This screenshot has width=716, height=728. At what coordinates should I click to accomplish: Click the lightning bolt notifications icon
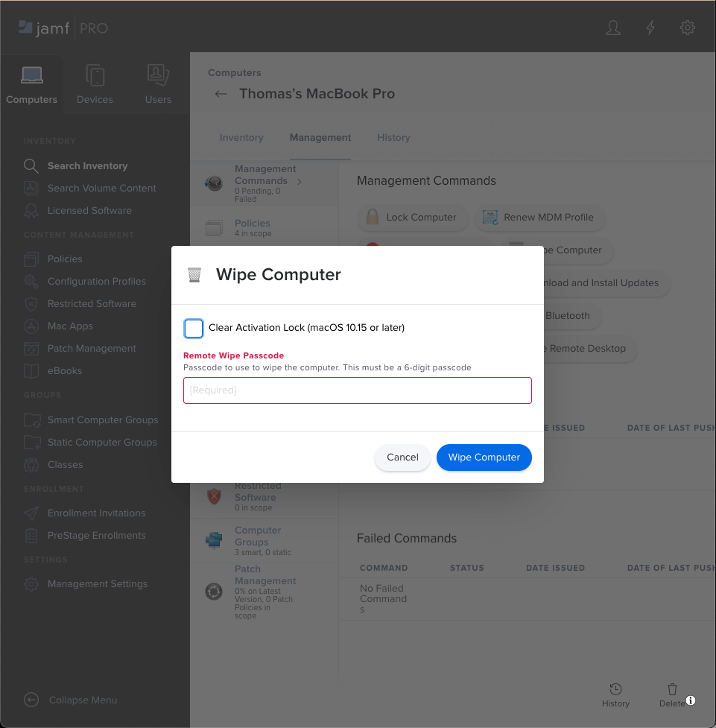coord(650,28)
